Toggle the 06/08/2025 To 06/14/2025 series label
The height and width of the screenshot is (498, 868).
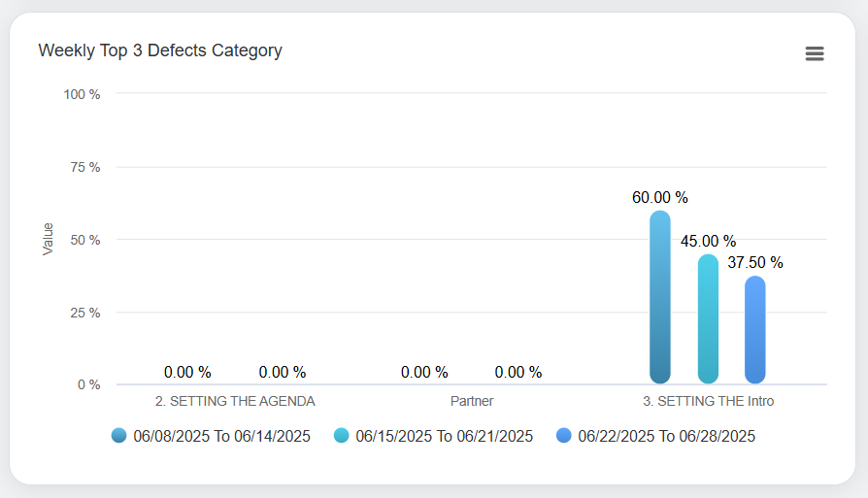pos(222,436)
